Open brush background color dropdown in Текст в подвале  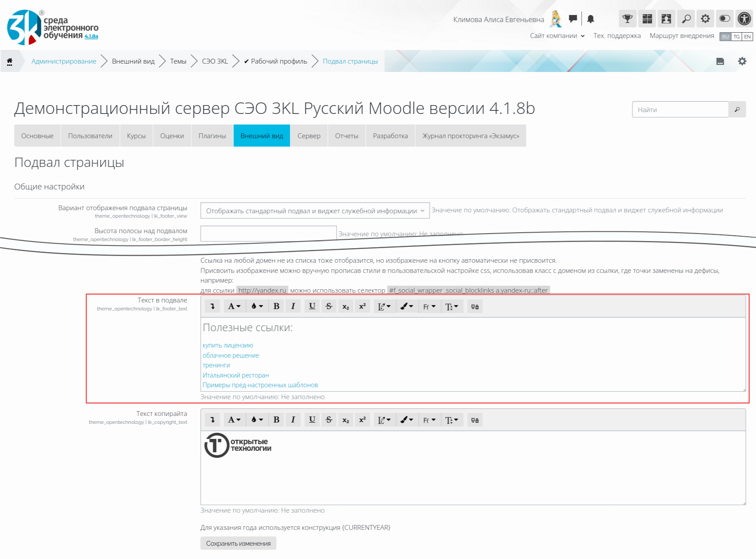coord(406,306)
